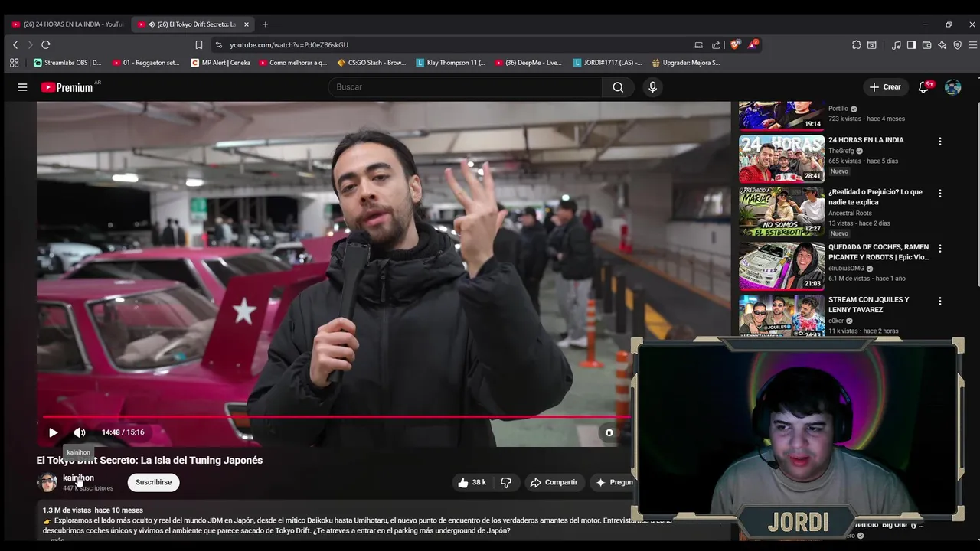Play the video with the play button

click(x=53, y=432)
